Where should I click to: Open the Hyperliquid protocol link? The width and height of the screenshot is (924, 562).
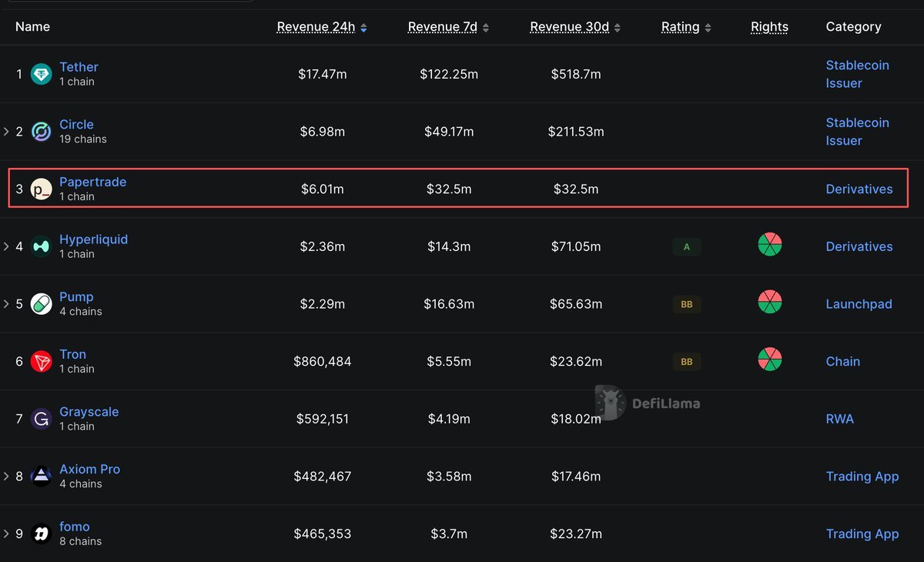pyautogui.click(x=93, y=239)
